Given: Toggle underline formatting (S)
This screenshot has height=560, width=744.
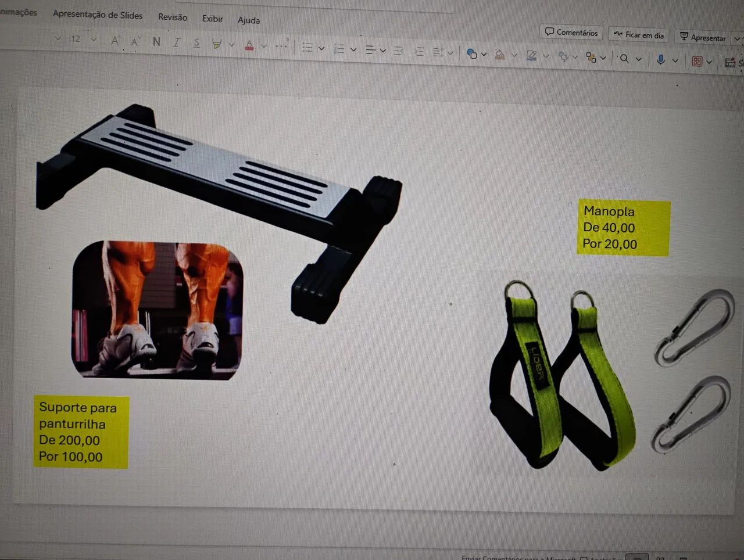Looking at the screenshot, I should click(x=196, y=43).
